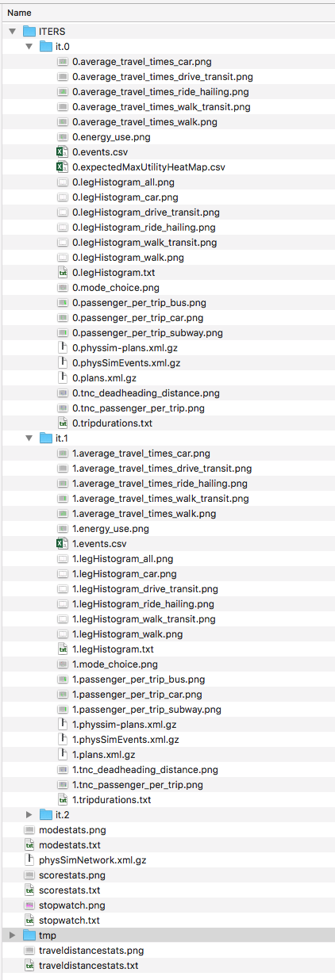
Task: Click the 0.mode_choice.png image icon
Action: pos(63,288)
